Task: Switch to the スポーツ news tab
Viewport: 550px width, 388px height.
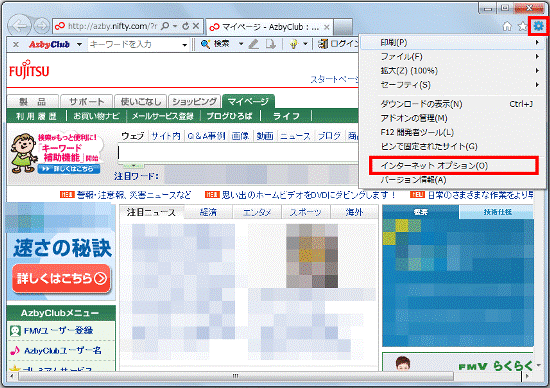Action: (306, 212)
